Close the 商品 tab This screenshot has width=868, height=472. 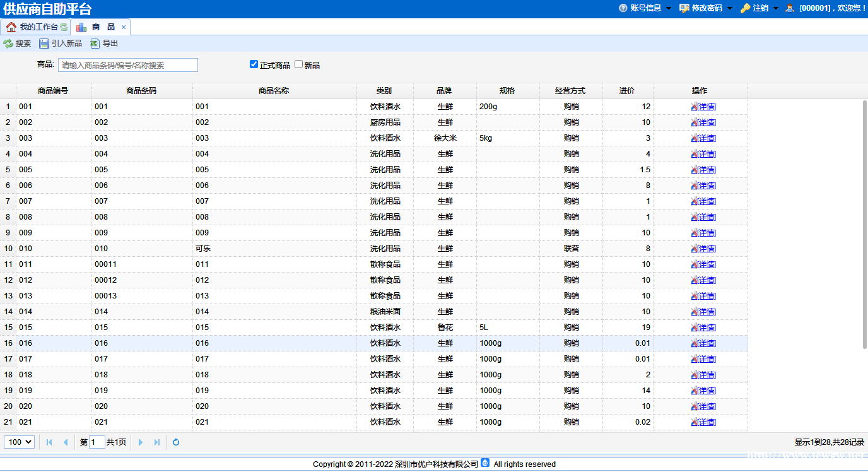[x=124, y=27]
